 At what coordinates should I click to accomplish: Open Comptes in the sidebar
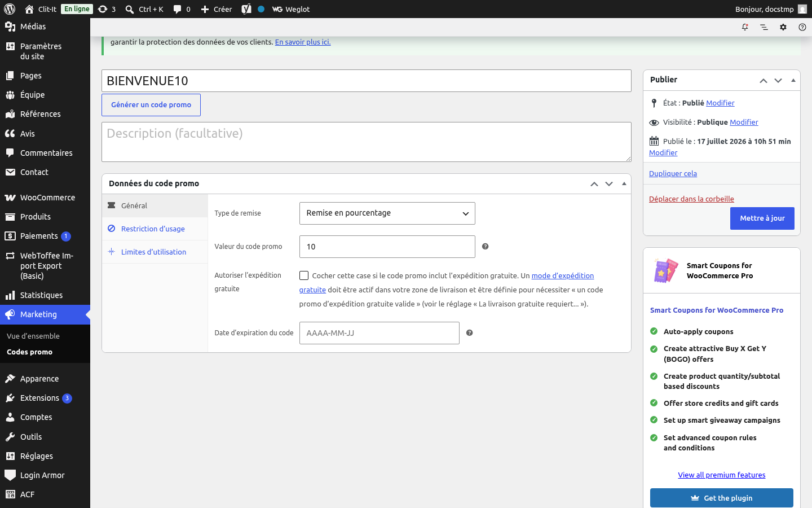(45, 417)
